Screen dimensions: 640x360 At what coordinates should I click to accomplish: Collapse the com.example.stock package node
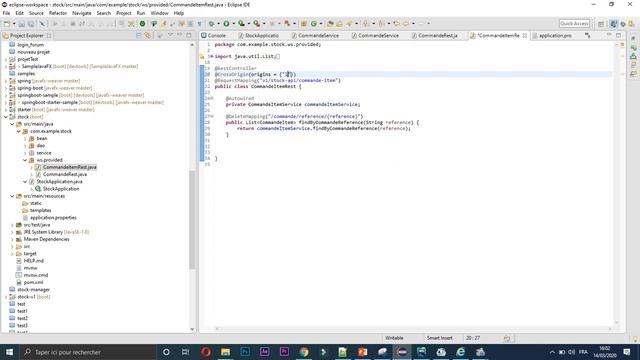pos(19,131)
